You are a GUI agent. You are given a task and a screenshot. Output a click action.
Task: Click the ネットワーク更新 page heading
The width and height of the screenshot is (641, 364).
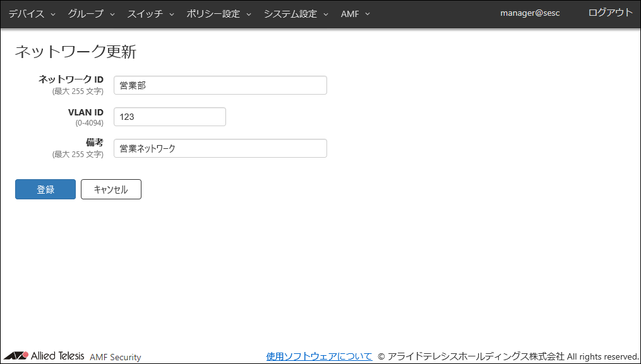pos(75,52)
